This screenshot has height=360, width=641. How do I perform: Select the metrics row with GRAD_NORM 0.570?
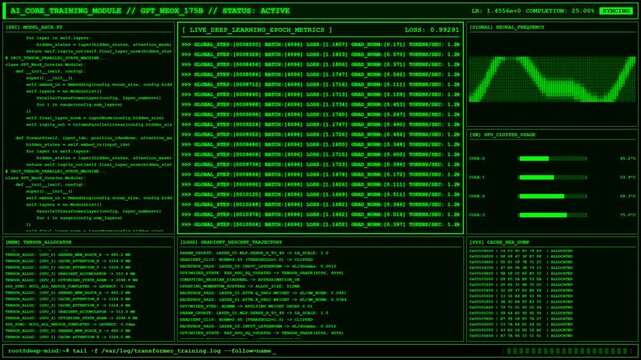[320, 54]
